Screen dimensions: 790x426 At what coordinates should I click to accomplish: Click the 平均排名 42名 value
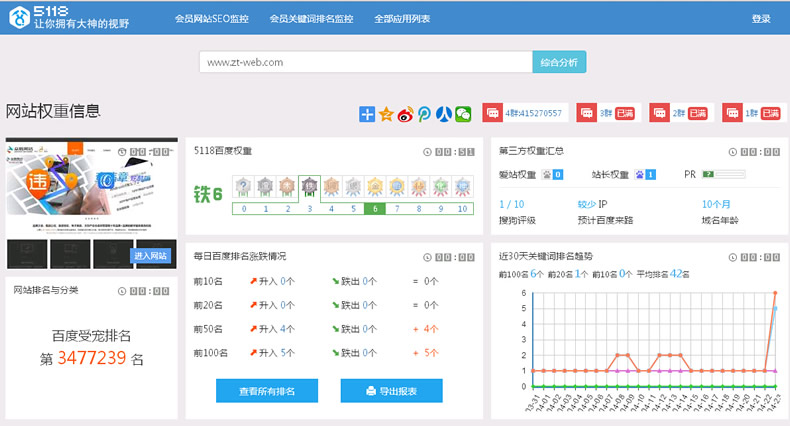click(663, 274)
